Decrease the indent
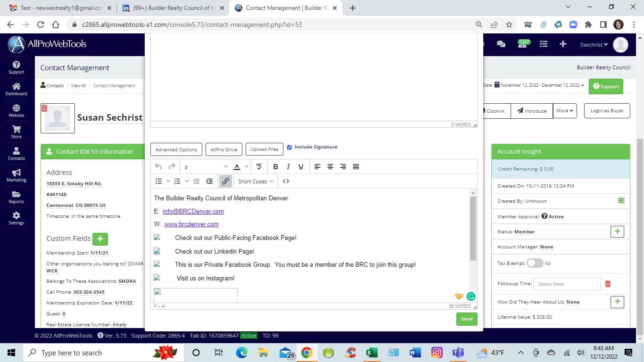The image size is (644, 362). pos(196,181)
